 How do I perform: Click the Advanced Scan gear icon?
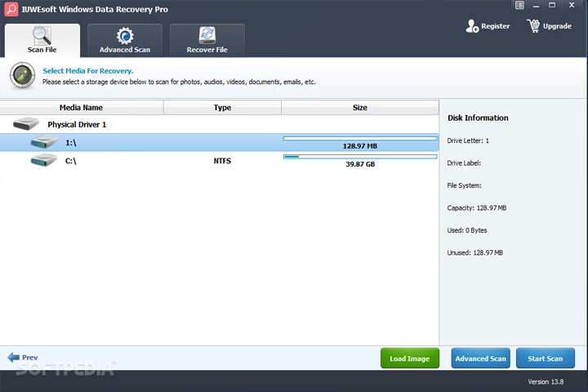[125, 36]
